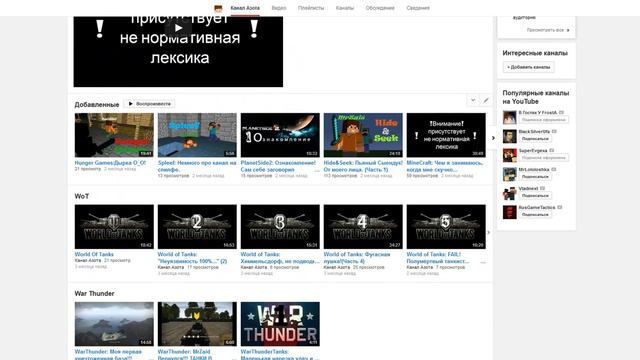Open World of Tanks thumbnail numbered 3
Image resolution: width=640 pixels, height=360 pixels.
(x=280, y=227)
